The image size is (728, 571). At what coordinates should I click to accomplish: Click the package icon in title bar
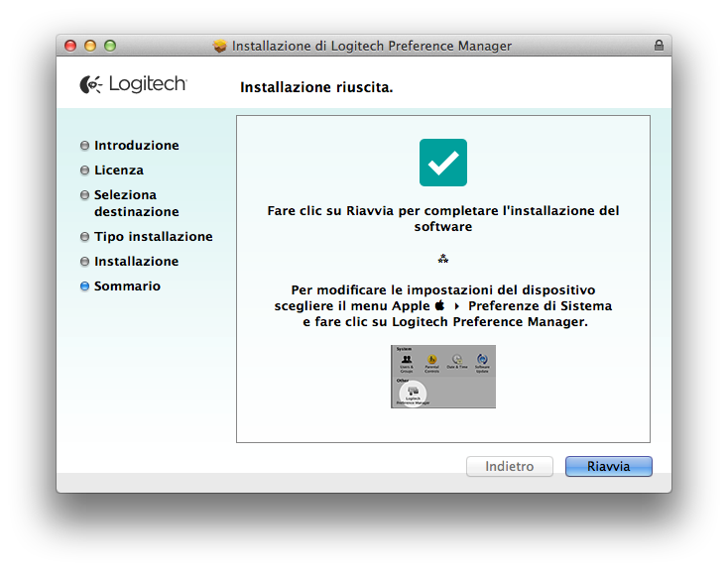(x=219, y=46)
